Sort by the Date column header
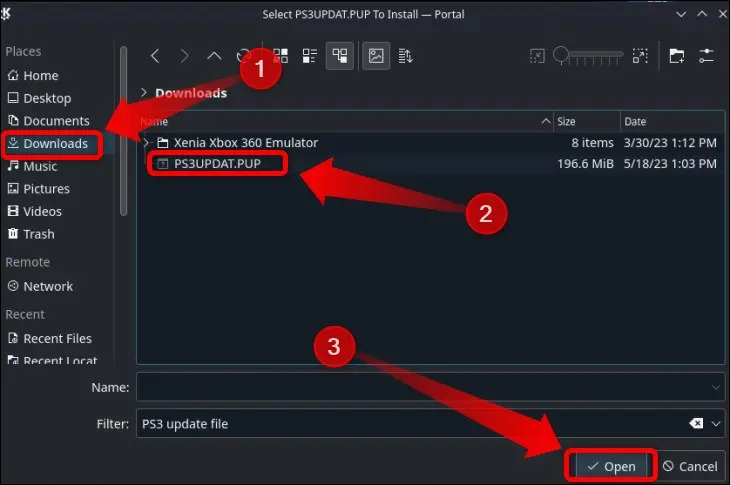The height and width of the screenshot is (485, 730). click(x=672, y=121)
